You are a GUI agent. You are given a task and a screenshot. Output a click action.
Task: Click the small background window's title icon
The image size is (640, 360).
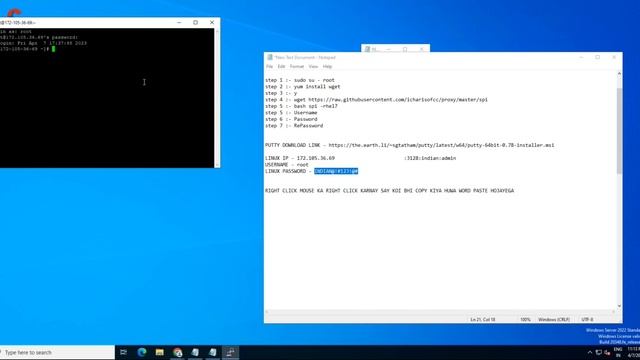[x=367, y=49]
